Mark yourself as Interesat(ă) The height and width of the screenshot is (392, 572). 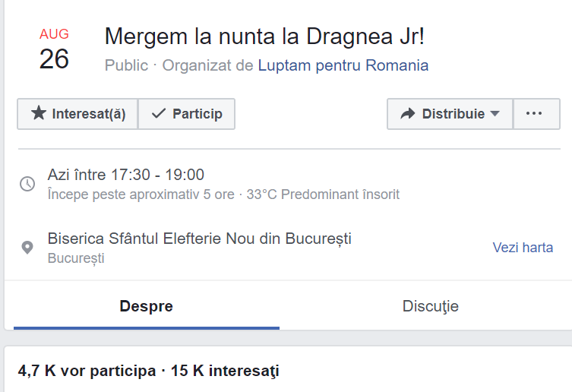coord(78,114)
